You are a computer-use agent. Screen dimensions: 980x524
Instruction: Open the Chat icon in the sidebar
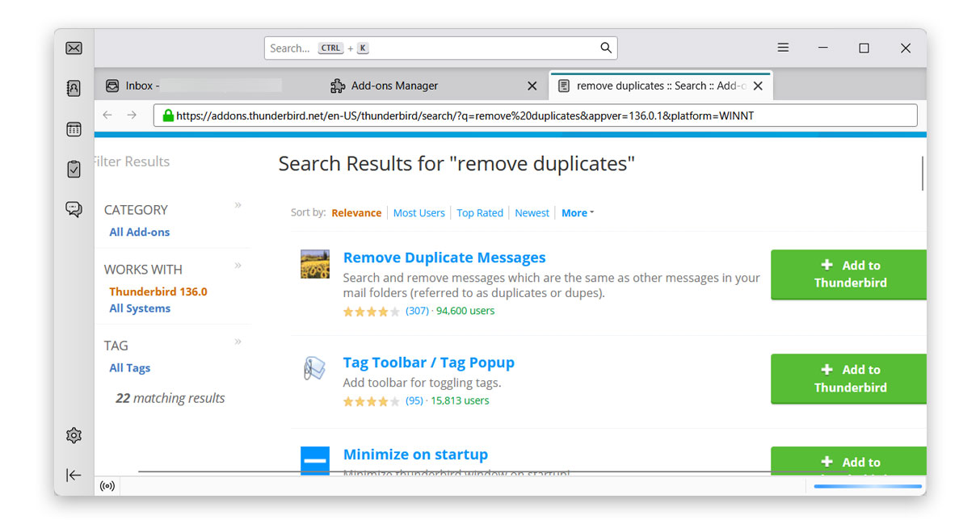click(x=74, y=208)
